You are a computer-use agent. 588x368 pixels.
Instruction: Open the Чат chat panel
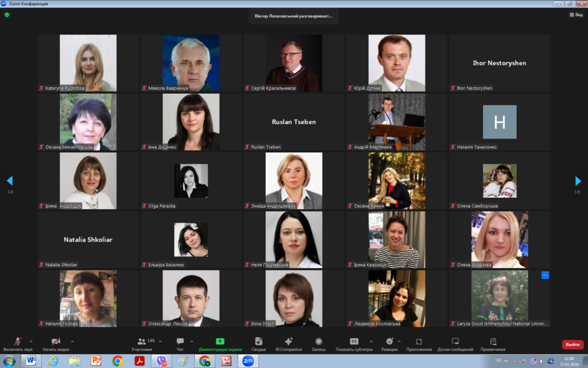(x=180, y=343)
